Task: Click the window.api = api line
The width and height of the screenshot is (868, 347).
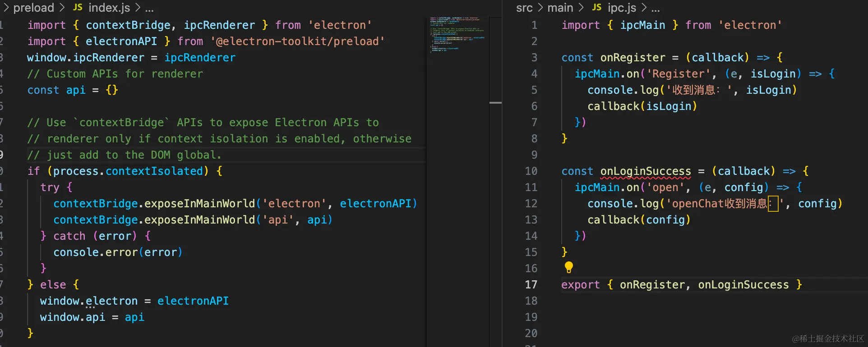Action: [x=92, y=317]
